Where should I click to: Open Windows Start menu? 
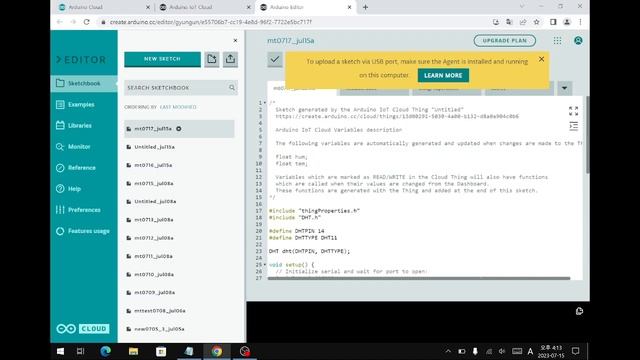tap(60, 351)
